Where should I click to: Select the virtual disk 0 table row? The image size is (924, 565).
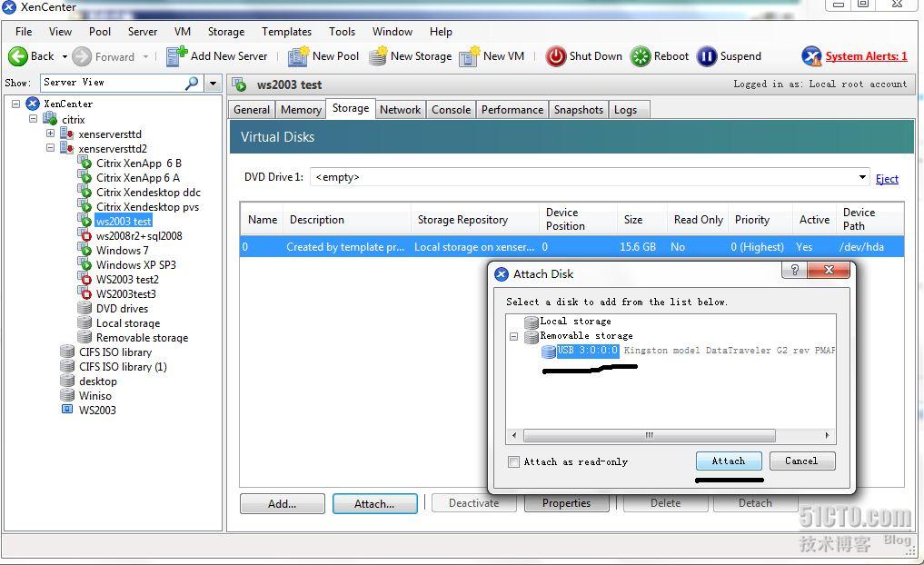[x=571, y=247]
